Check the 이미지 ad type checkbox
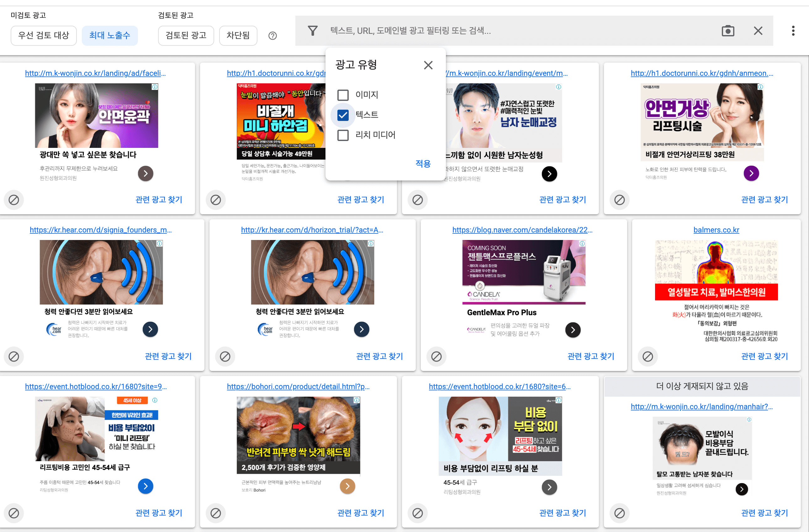 [343, 95]
